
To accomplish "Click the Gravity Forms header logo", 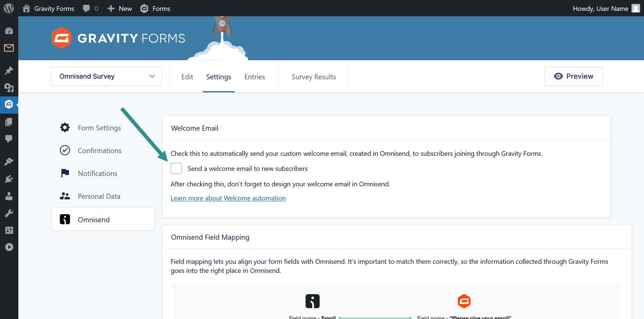I will tap(118, 38).
